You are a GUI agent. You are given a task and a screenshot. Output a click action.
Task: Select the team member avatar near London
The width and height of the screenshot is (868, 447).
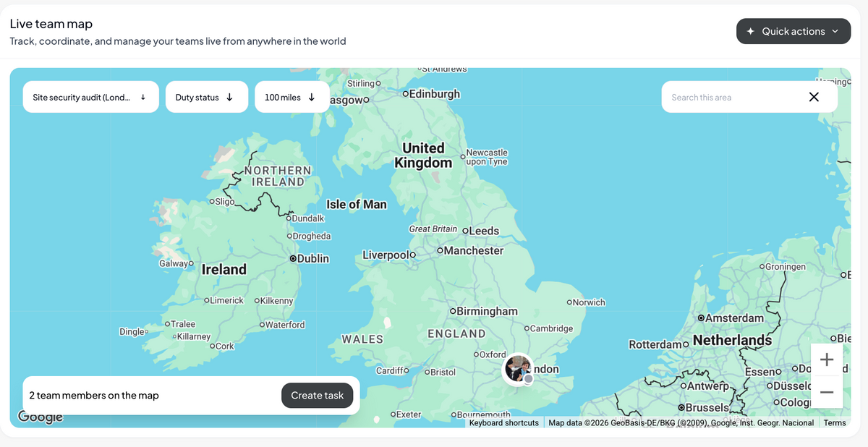[518, 369]
